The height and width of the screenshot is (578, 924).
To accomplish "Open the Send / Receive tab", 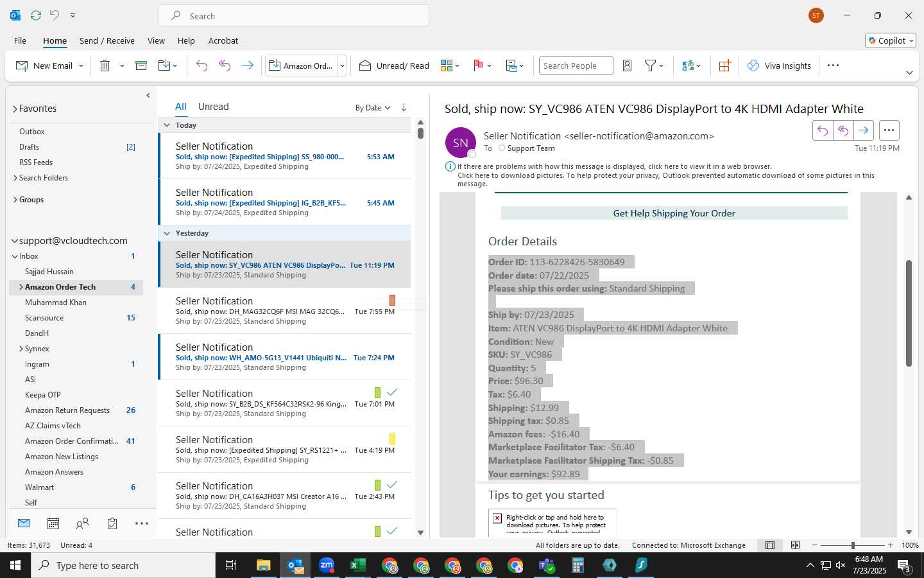I will pyautogui.click(x=107, y=40).
